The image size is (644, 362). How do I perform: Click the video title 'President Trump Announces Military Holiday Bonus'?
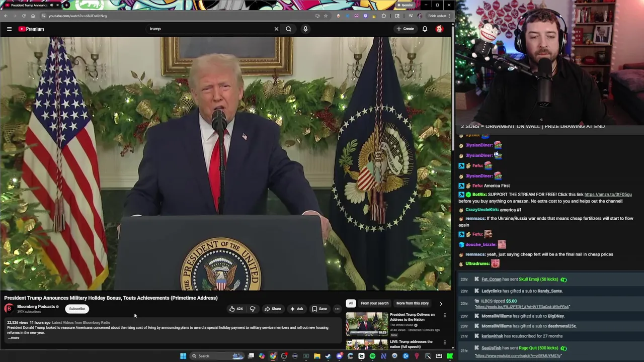pos(111,298)
